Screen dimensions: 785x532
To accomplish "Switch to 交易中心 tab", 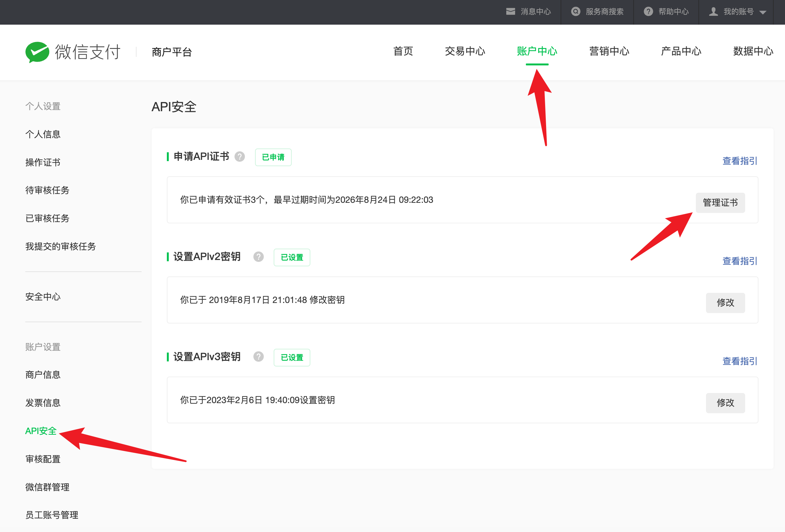I will pos(465,51).
